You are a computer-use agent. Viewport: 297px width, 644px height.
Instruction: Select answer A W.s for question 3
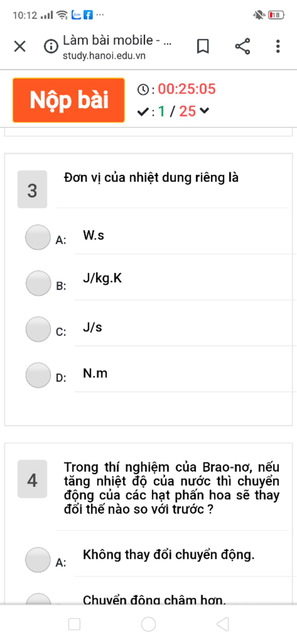pos(38,237)
